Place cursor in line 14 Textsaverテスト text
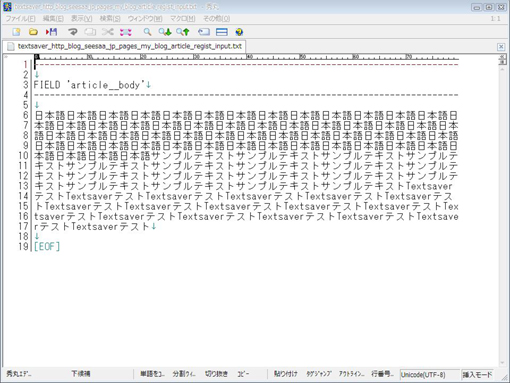This screenshot has width=510, height=383. pyautogui.click(x=243, y=196)
